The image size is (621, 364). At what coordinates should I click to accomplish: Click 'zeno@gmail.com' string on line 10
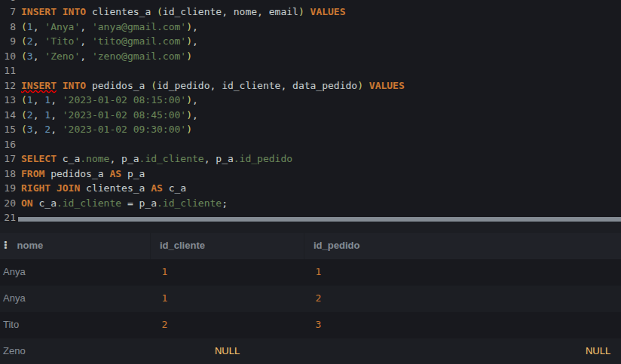pyautogui.click(x=139, y=57)
